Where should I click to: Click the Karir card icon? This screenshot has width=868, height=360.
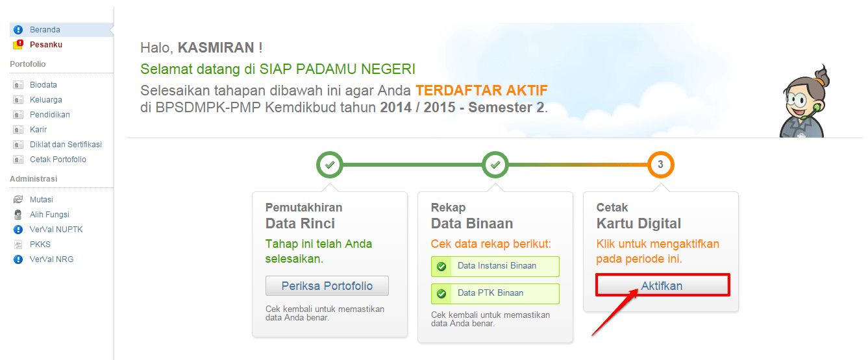(18, 130)
